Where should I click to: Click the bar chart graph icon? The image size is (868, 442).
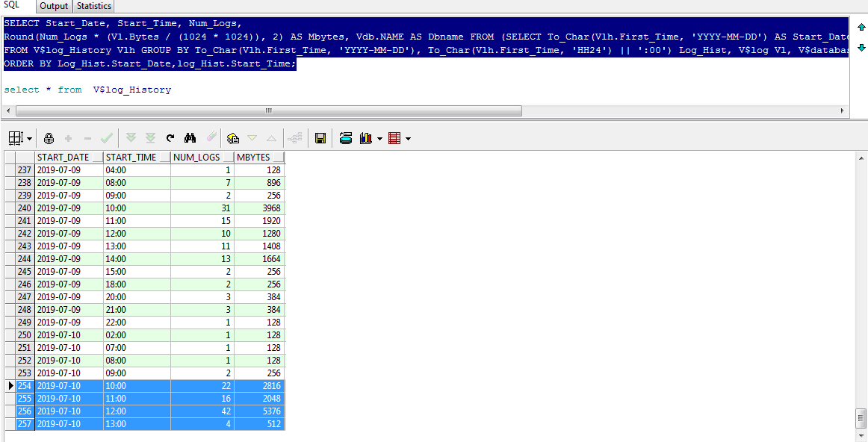(366, 138)
